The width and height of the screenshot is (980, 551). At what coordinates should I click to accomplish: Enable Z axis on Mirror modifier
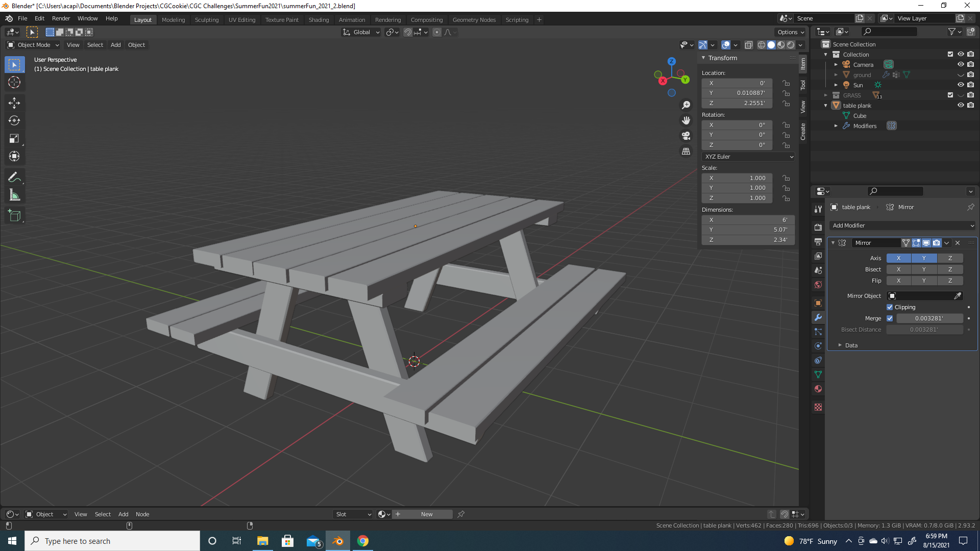tap(950, 258)
